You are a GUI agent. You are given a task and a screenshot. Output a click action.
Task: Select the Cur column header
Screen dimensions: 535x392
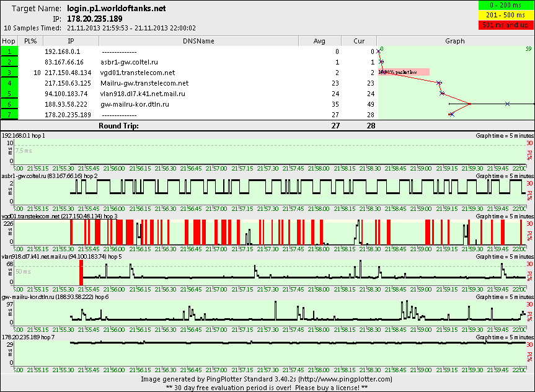point(358,41)
